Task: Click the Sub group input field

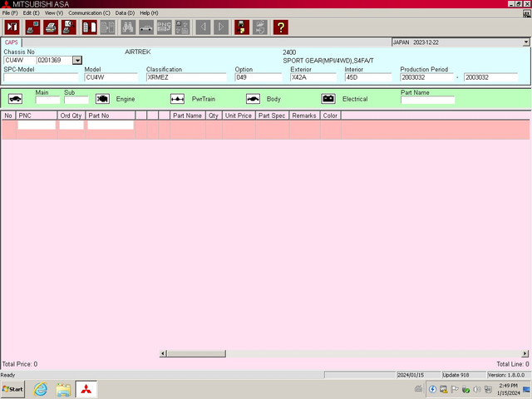Action: (76, 100)
